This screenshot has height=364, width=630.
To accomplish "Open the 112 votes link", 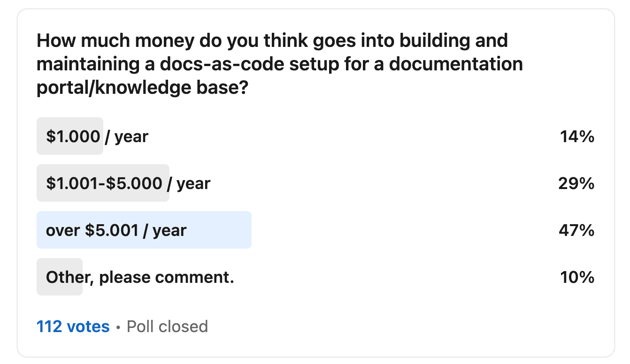I will [x=73, y=326].
